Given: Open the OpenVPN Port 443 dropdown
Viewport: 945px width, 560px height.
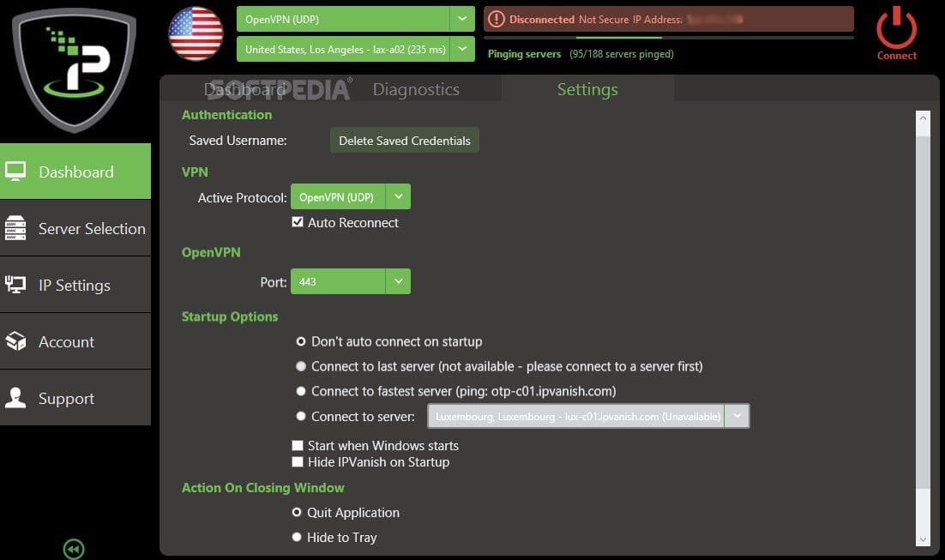Looking at the screenshot, I should point(398,281).
